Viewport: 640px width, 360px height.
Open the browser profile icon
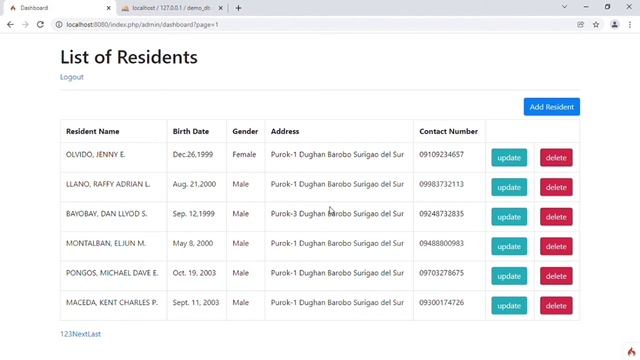[614, 24]
